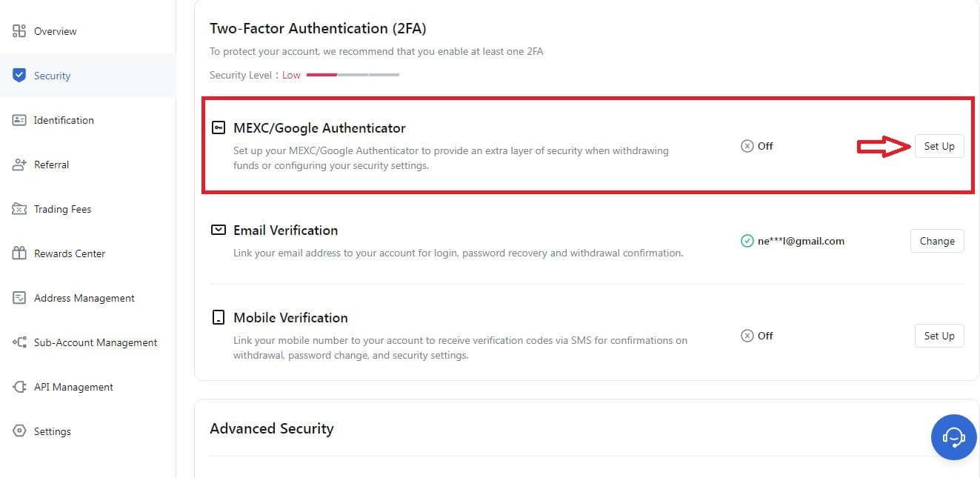This screenshot has height=478, width=980.
Task: Click the API Management plug icon
Action: pyautogui.click(x=19, y=387)
